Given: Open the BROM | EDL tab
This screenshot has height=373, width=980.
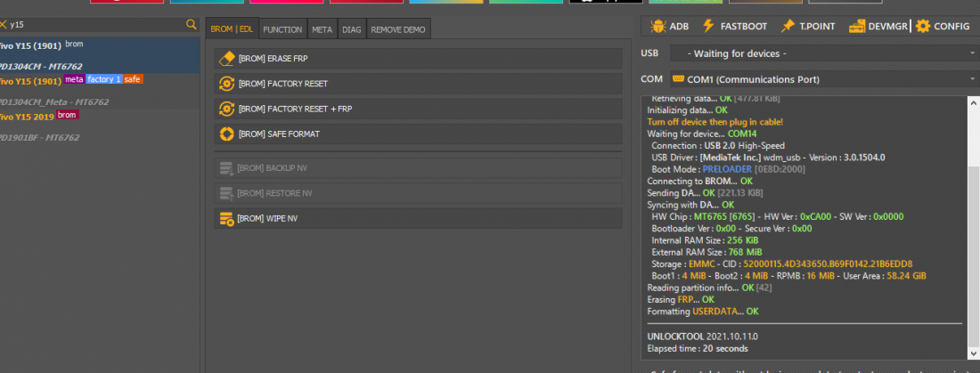Looking at the screenshot, I should coord(232,29).
